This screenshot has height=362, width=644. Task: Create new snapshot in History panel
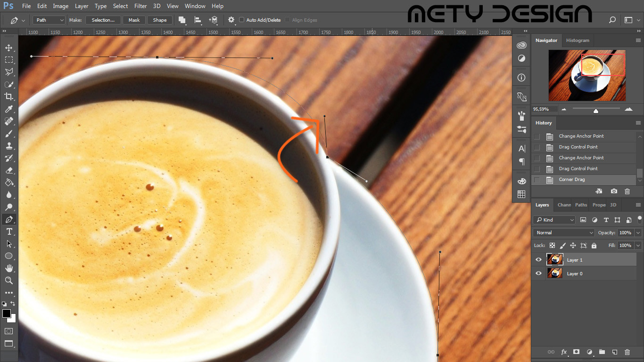pyautogui.click(x=614, y=191)
